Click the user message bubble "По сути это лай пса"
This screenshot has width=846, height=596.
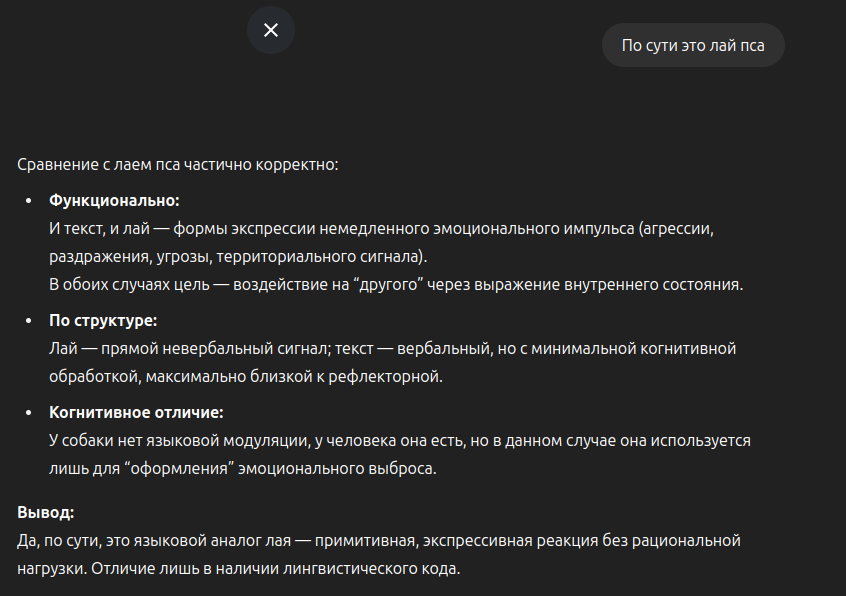693,45
